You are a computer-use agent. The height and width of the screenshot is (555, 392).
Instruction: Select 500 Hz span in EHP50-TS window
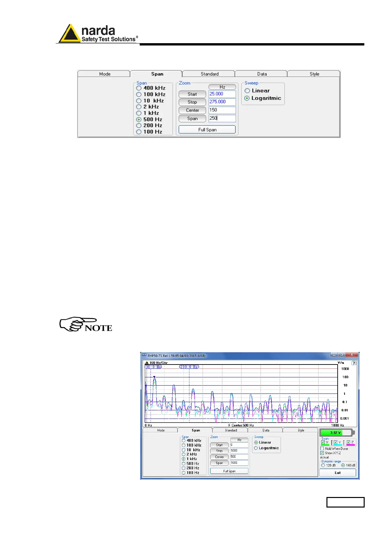tap(191, 463)
